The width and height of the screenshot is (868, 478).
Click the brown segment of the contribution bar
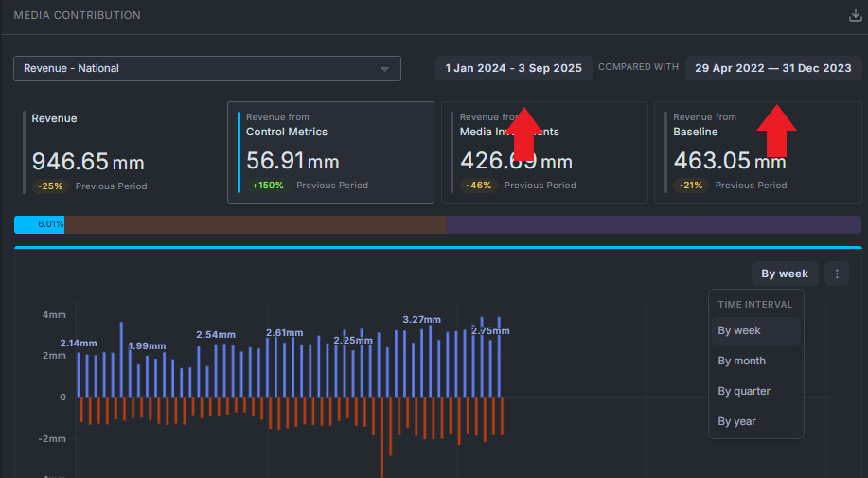click(x=256, y=224)
